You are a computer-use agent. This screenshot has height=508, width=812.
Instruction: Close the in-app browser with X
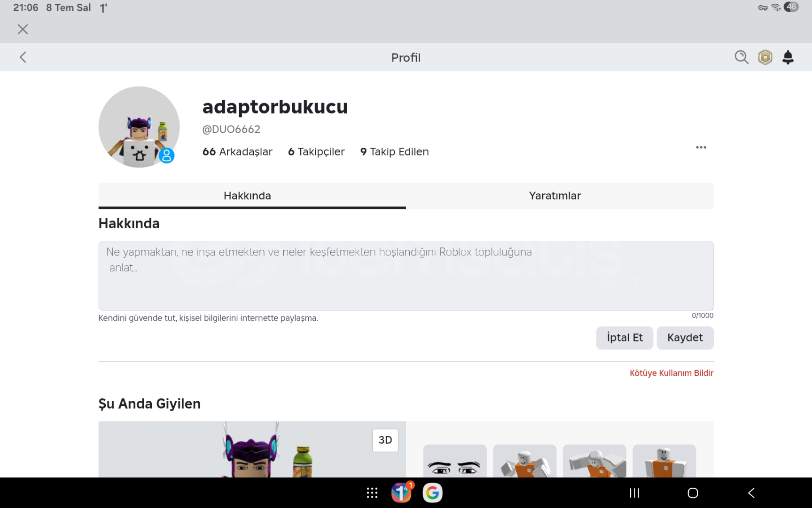pyautogui.click(x=23, y=29)
